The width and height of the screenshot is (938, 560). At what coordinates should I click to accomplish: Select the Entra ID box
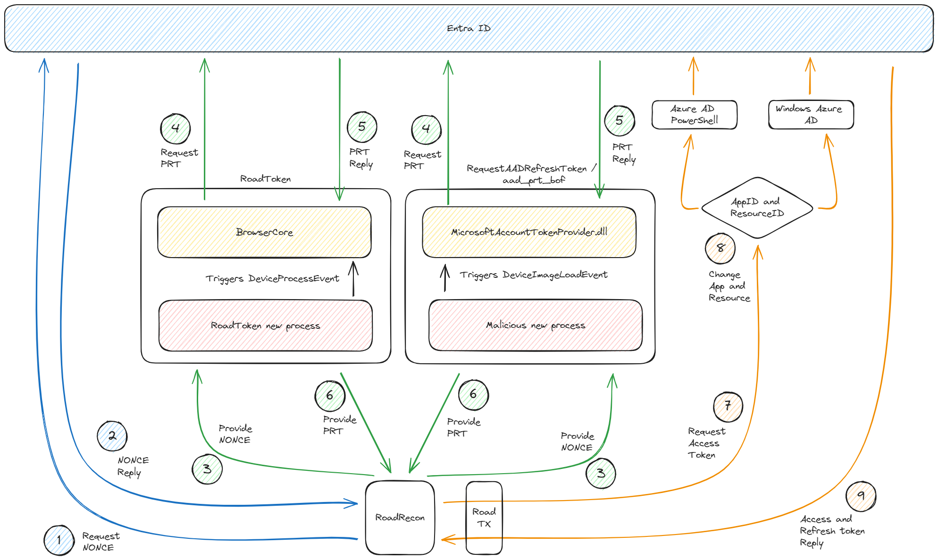(469, 28)
